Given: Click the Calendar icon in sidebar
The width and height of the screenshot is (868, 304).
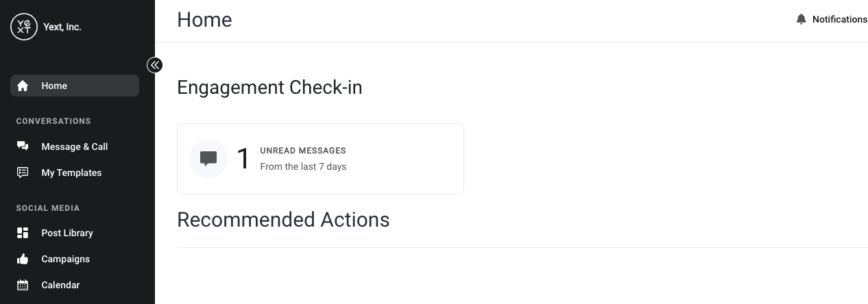Looking at the screenshot, I should pos(23,285).
